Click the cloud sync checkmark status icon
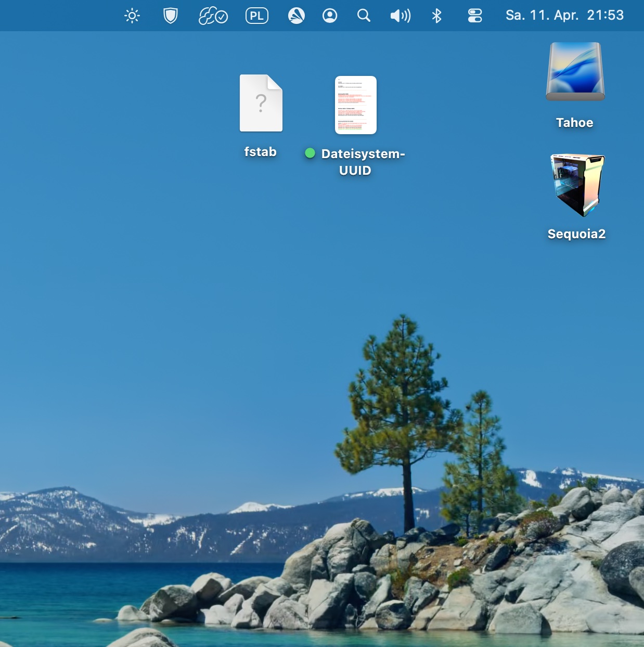644x647 pixels. click(213, 16)
